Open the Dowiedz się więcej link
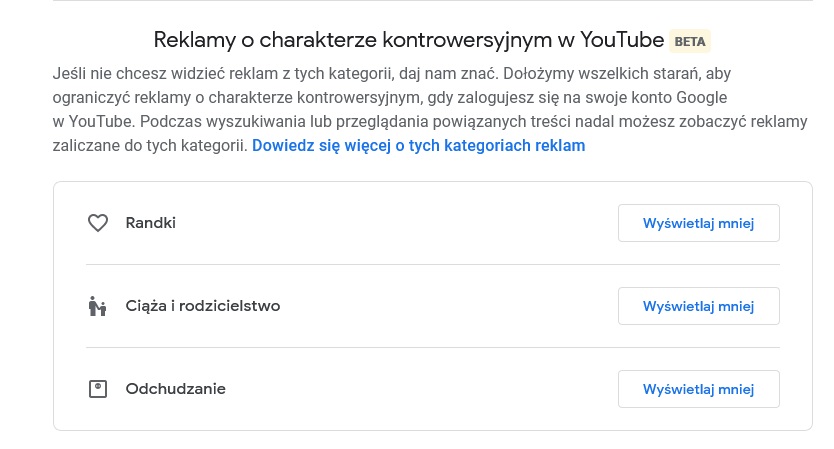The image size is (834, 449). 418,146
